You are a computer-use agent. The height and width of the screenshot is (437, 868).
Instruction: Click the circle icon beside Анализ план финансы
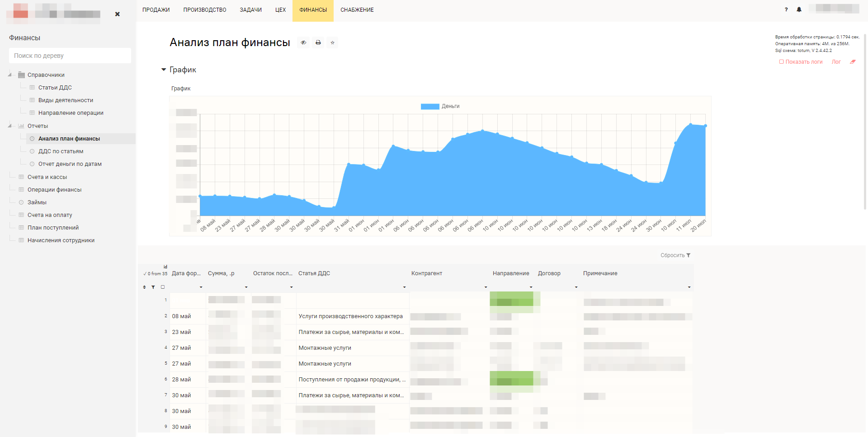click(32, 139)
